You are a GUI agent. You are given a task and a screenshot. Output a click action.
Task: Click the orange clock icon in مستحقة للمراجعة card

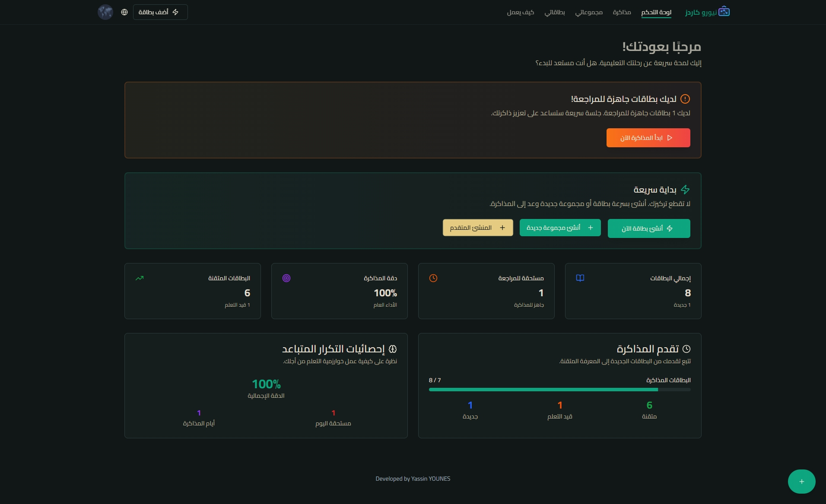[433, 278]
